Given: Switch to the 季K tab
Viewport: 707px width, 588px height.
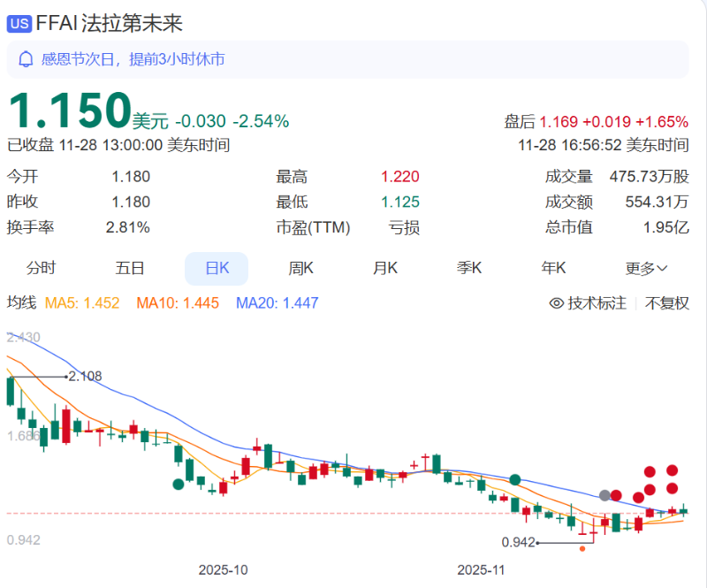Looking at the screenshot, I should tap(468, 268).
